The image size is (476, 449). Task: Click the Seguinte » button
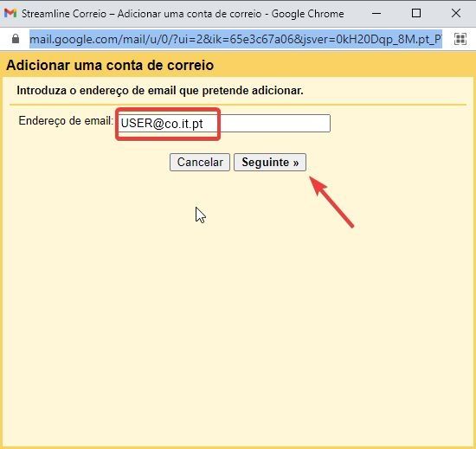click(270, 163)
